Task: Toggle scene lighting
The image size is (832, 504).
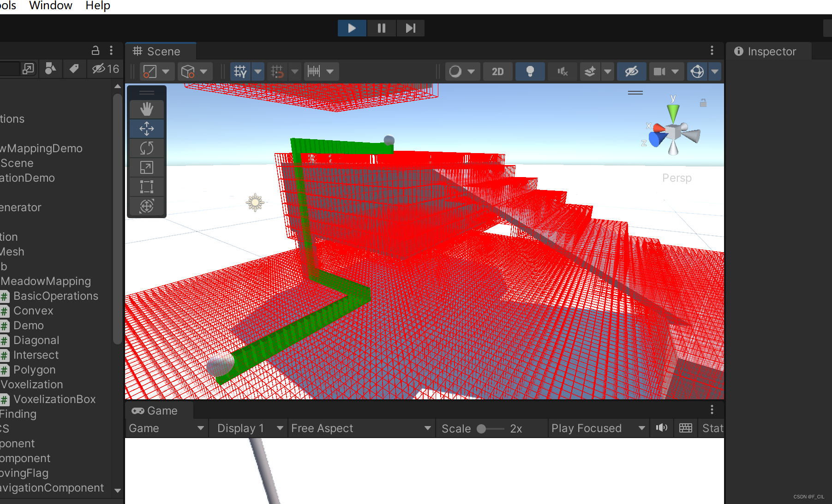Action: coord(530,71)
